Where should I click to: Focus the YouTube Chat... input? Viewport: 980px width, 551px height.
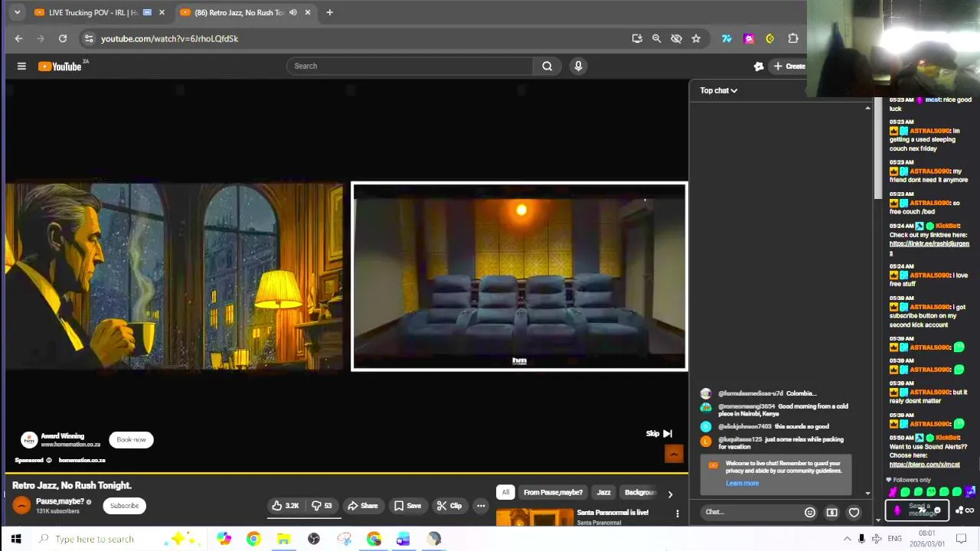pos(750,512)
